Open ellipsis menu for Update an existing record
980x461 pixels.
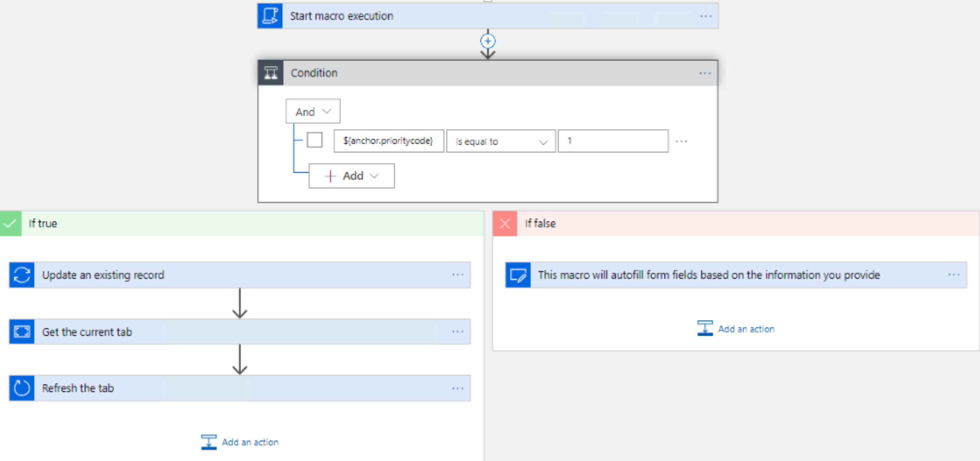[x=458, y=275]
